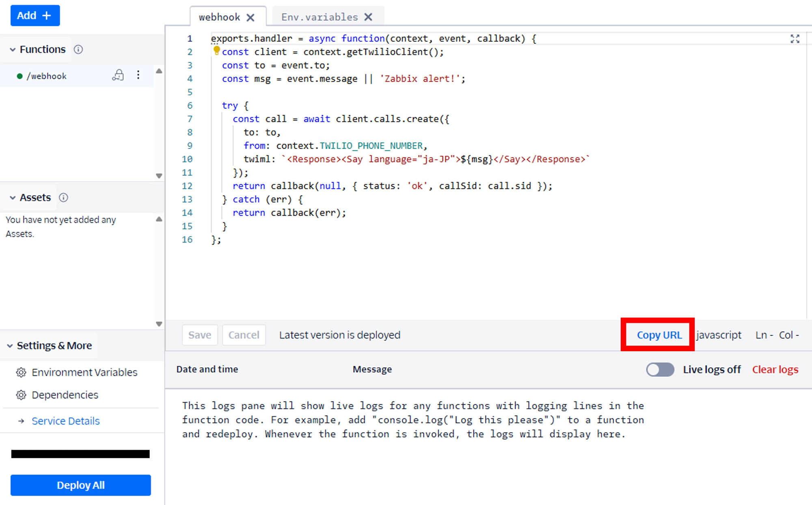Viewport: 812px width, 505px height.
Task: Click the Cancel button
Action: [x=244, y=335]
